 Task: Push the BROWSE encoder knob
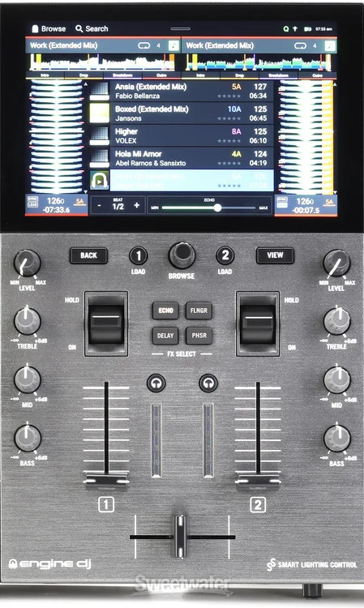point(182,255)
